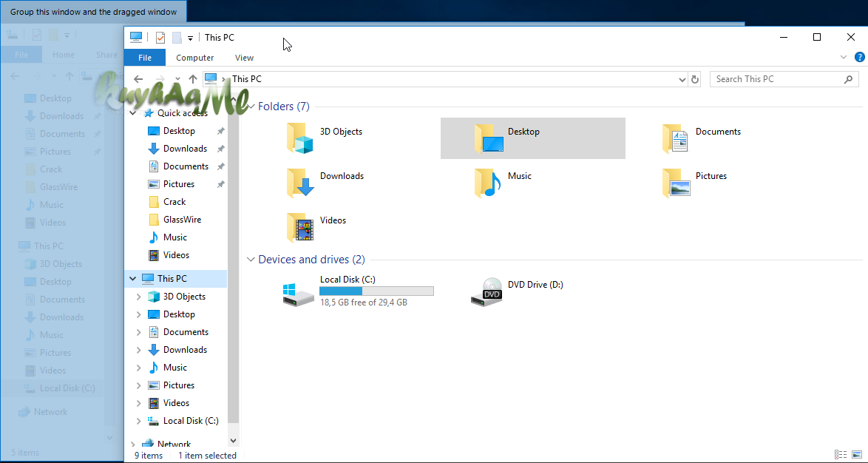Click the This PC icon in title bar
The height and width of the screenshot is (463, 868).
click(x=135, y=37)
